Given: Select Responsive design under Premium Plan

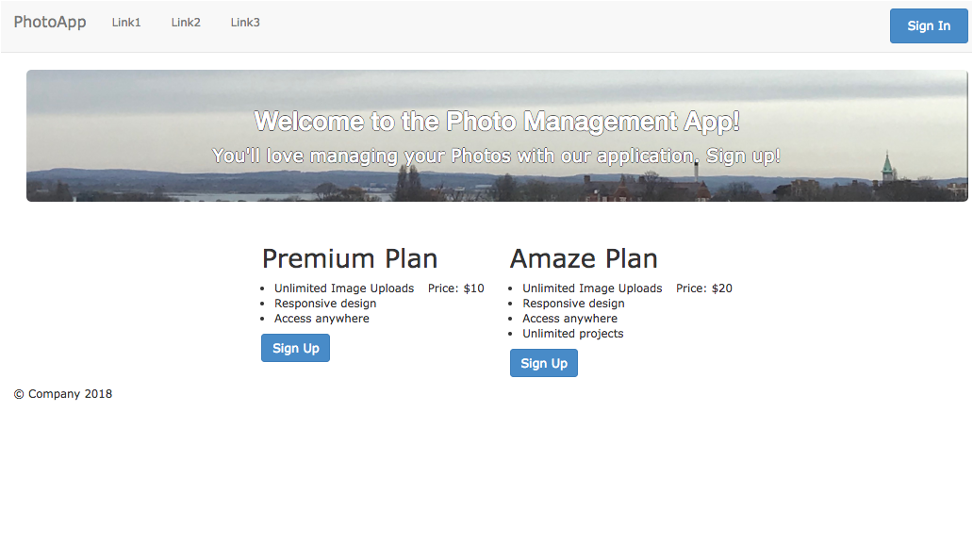Looking at the screenshot, I should 325,304.
